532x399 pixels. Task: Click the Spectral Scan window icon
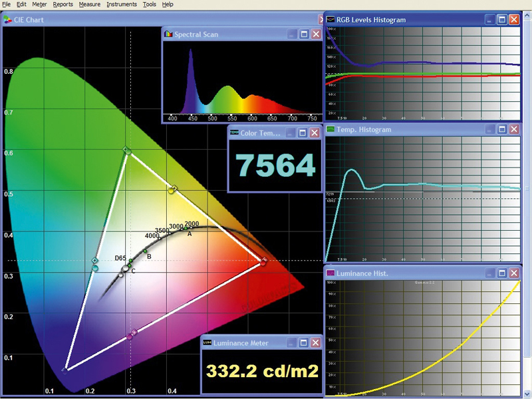point(168,35)
